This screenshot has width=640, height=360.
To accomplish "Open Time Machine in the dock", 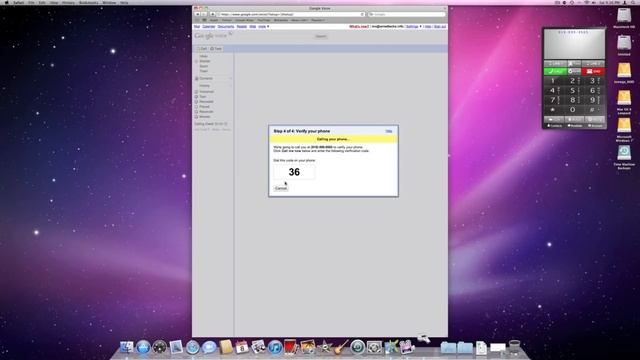I will [358, 347].
